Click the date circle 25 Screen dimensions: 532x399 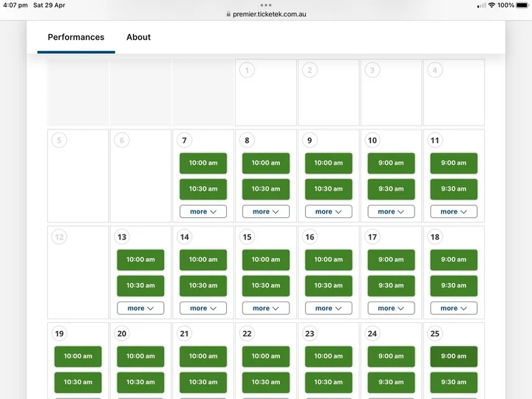pos(435,333)
